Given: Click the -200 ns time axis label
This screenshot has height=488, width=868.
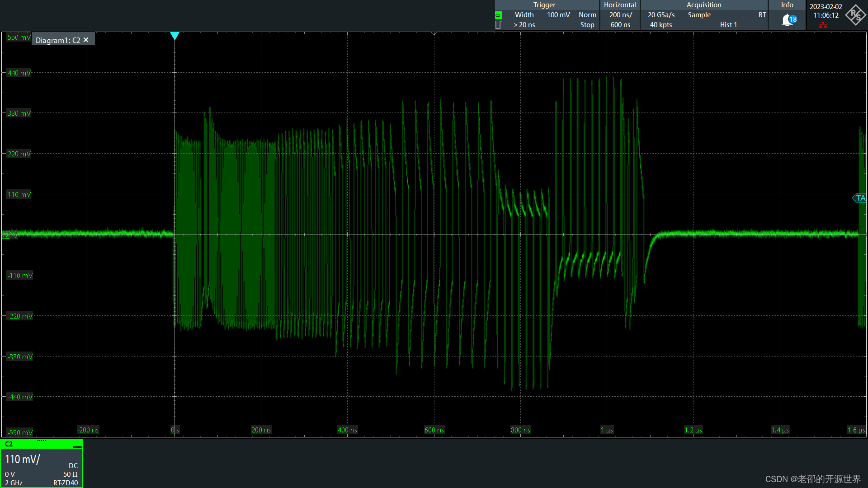Looking at the screenshot, I should pos(88,430).
